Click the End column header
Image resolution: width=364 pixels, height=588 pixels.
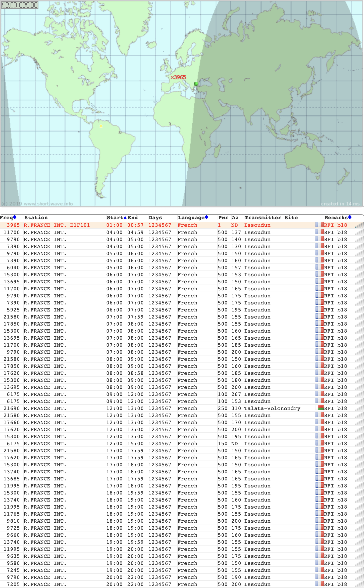[133, 217]
